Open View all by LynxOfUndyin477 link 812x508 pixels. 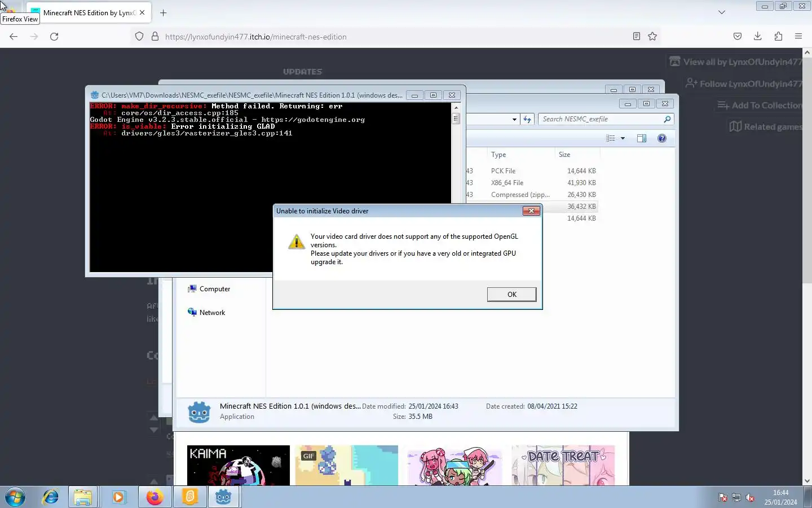tap(736, 62)
